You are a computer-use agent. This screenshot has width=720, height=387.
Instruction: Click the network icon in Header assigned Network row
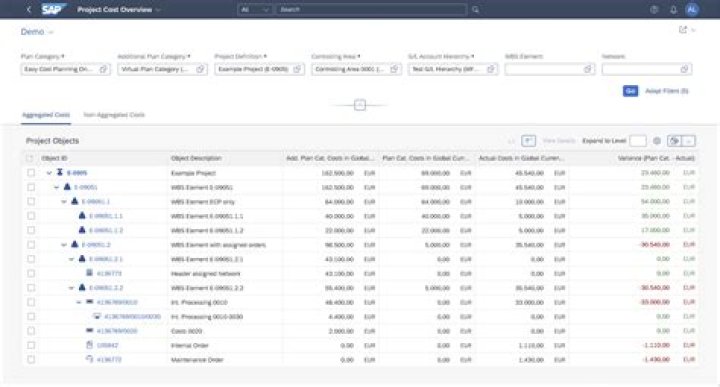click(90, 273)
